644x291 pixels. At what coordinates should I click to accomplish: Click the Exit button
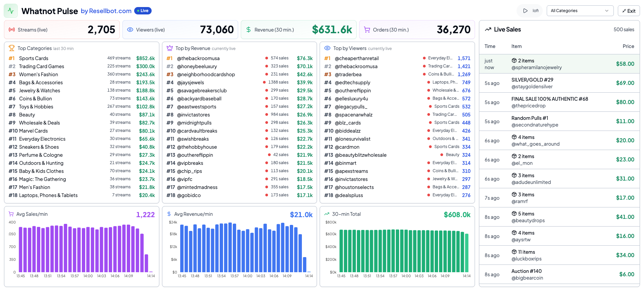tap(629, 11)
